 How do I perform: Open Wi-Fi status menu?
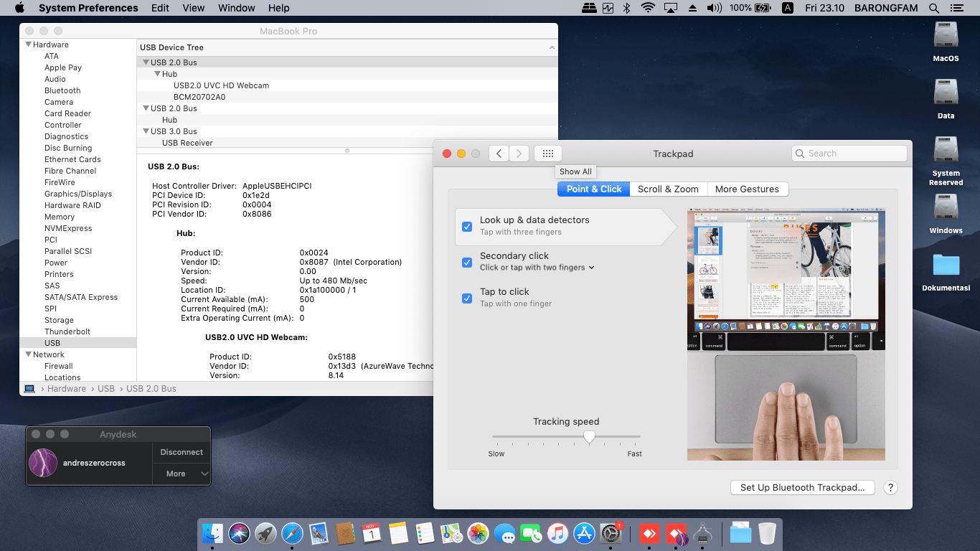[x=649, y=8]
